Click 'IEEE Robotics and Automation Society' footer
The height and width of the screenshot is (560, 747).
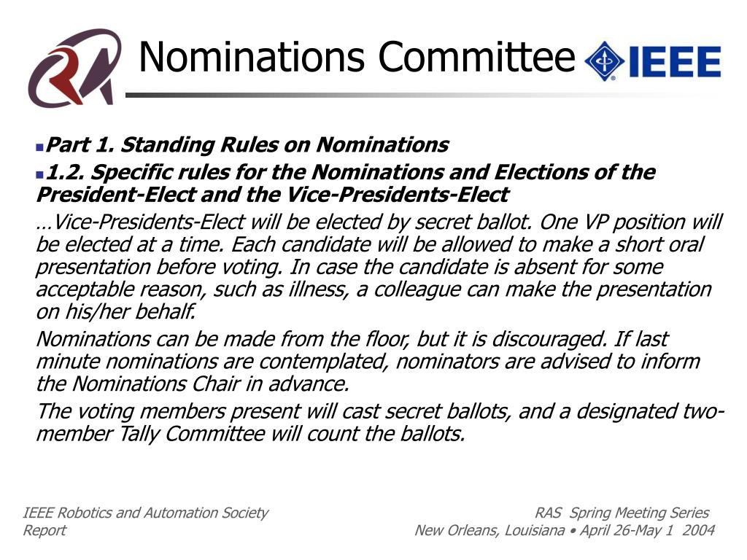click(146, 513)
